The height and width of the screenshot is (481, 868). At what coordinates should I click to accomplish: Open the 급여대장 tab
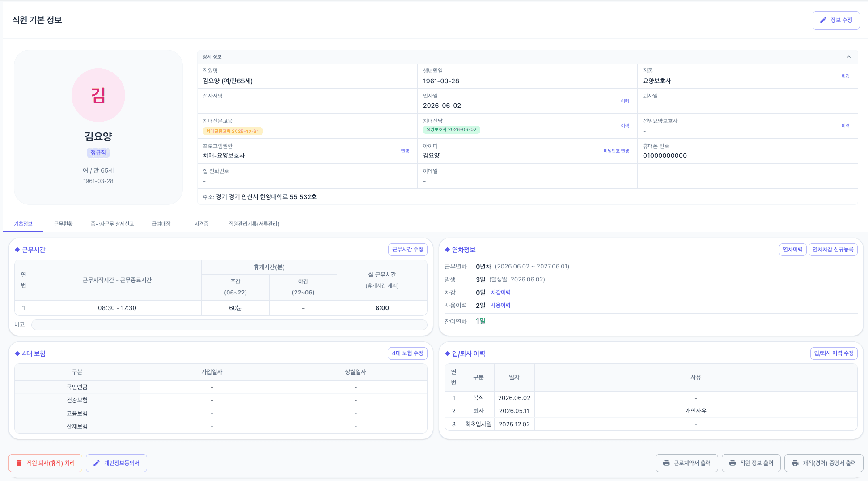coord(161,224)
